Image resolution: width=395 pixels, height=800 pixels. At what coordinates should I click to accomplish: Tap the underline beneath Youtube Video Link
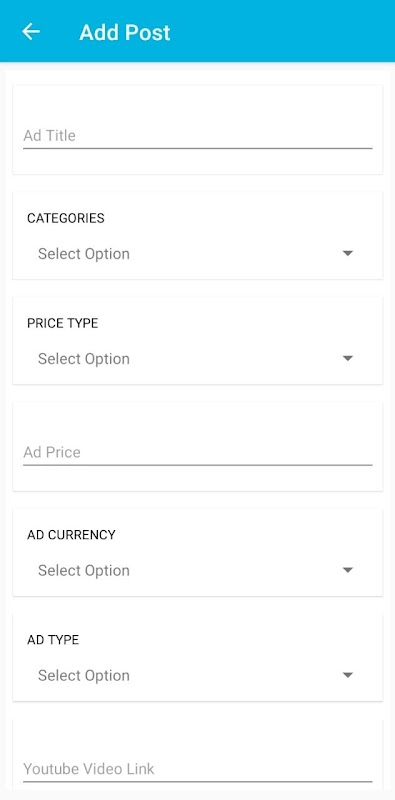198,782
